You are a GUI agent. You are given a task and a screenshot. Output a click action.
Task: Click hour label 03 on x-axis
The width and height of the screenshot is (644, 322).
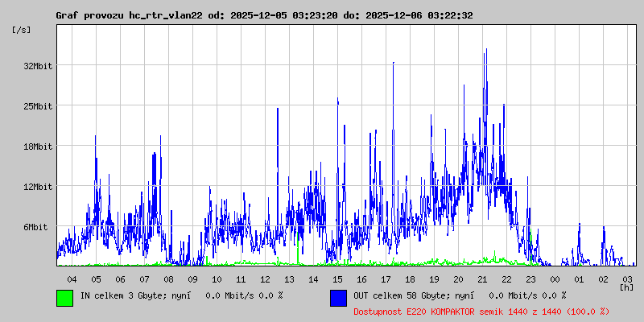point(628,279)
